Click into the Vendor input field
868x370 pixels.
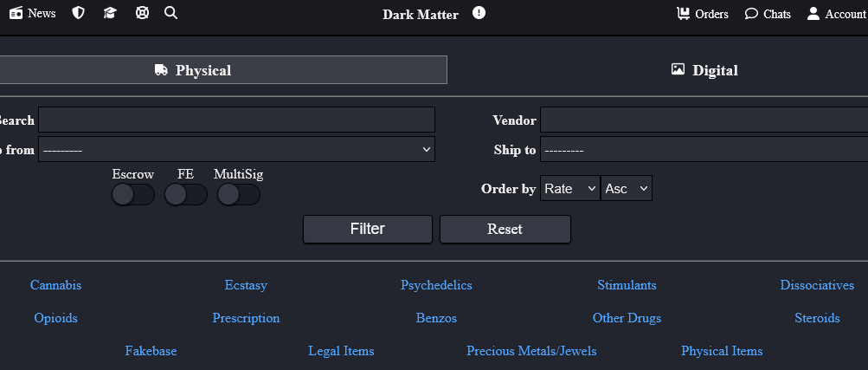(x=703, y=120)
